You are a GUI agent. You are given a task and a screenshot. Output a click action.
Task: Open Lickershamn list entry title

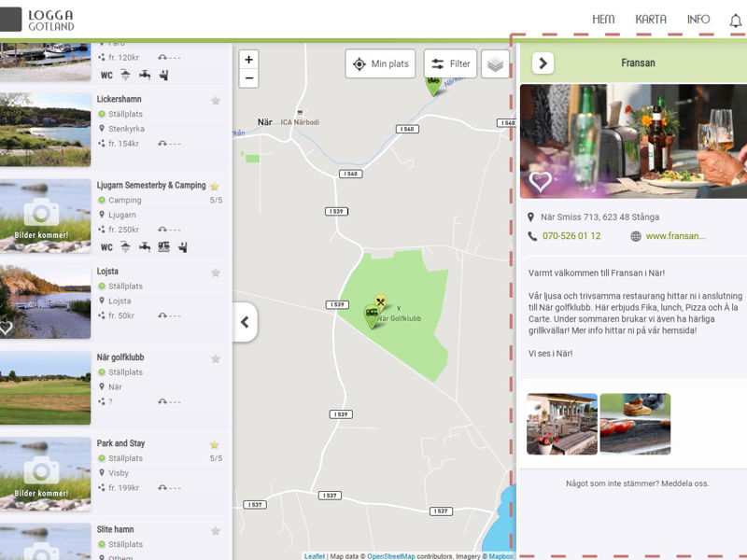pos(120,99)
